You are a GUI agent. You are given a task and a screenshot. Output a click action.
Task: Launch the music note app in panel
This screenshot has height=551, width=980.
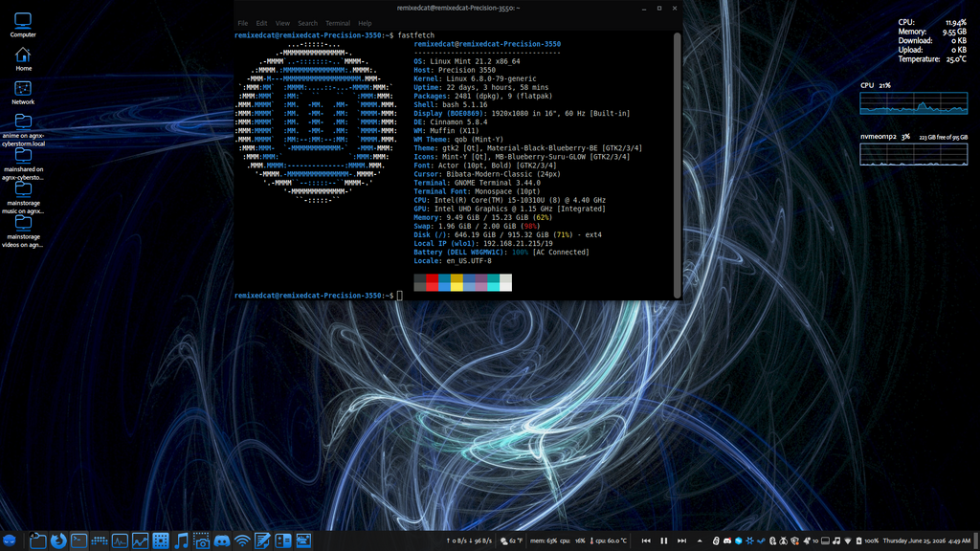181,540
